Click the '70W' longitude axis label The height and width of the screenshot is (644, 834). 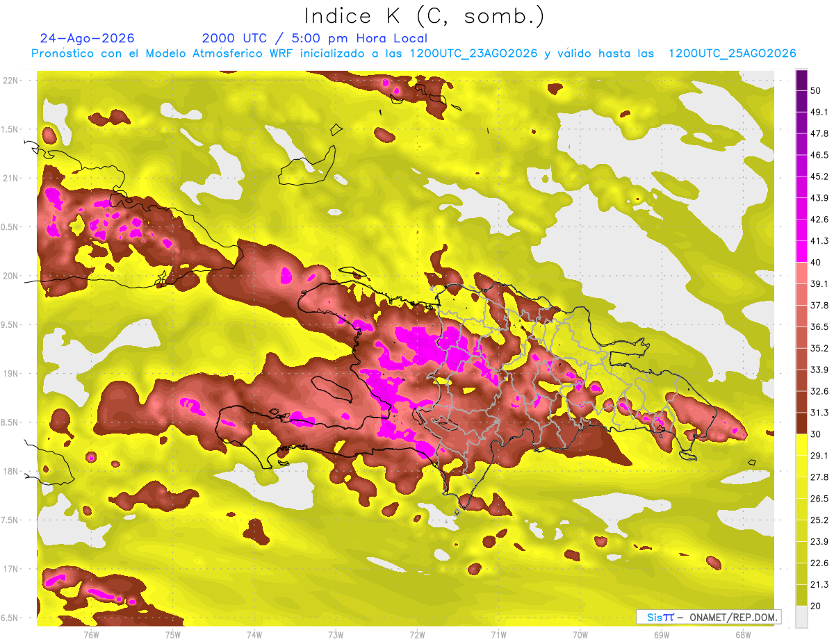(580, 635)
